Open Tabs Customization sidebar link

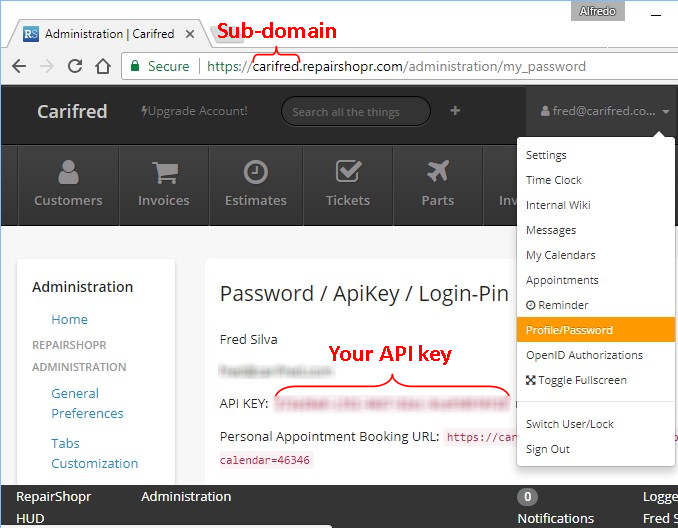coord(94,453)
